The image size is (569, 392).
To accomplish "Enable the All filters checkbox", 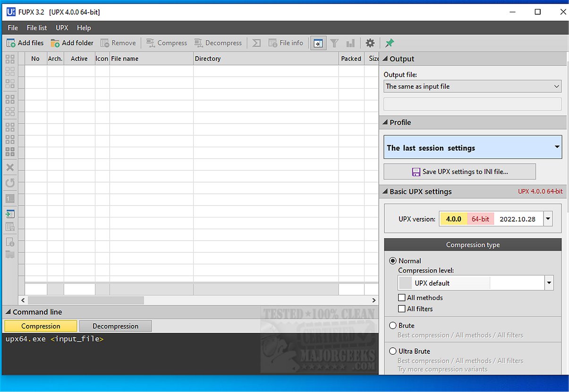I will [402, 309].
